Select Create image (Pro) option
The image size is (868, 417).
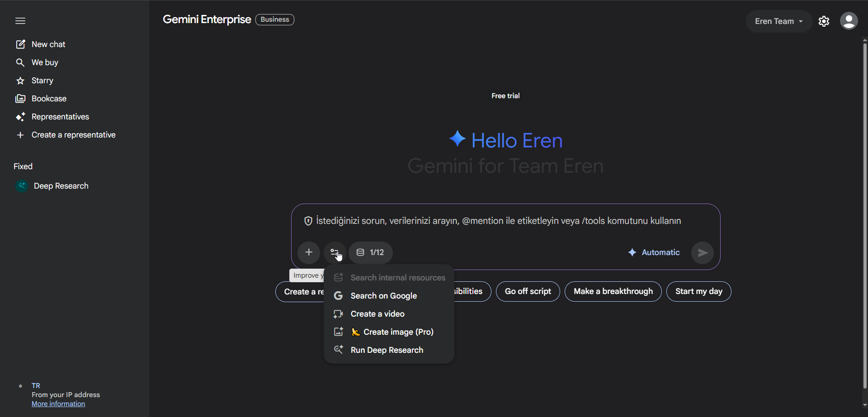(x=398, y=332)
